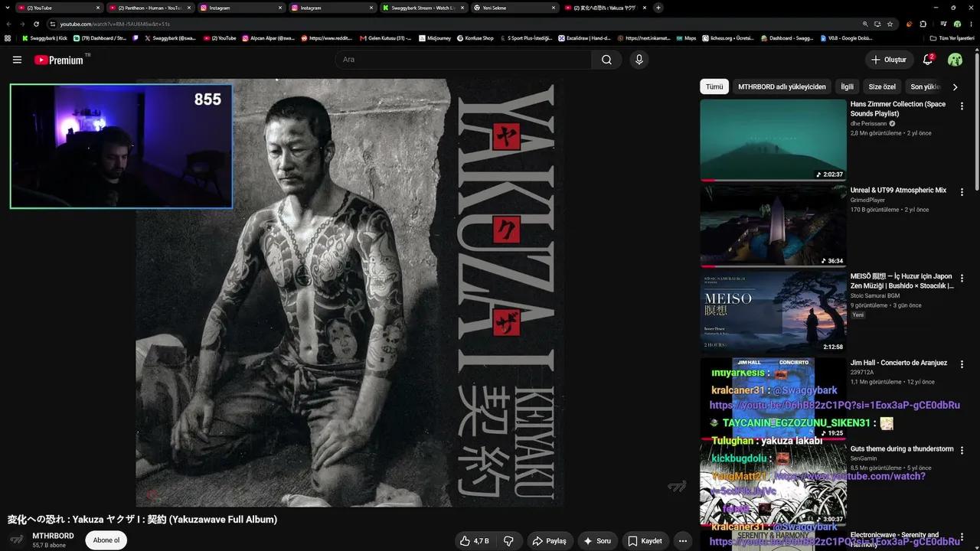
Task: Open the apps grid in bookmarks bar
Action: [8, 37]
